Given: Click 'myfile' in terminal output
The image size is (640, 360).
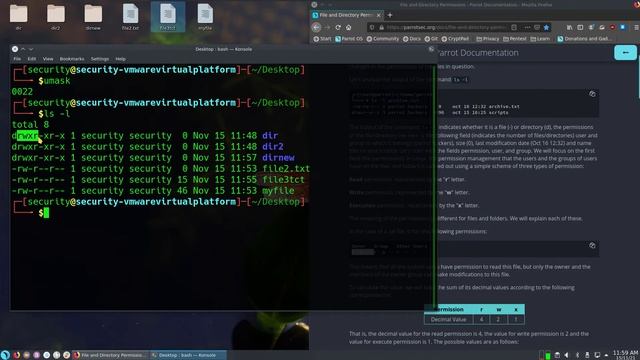Looking at the screenshot, I should 278,191.
